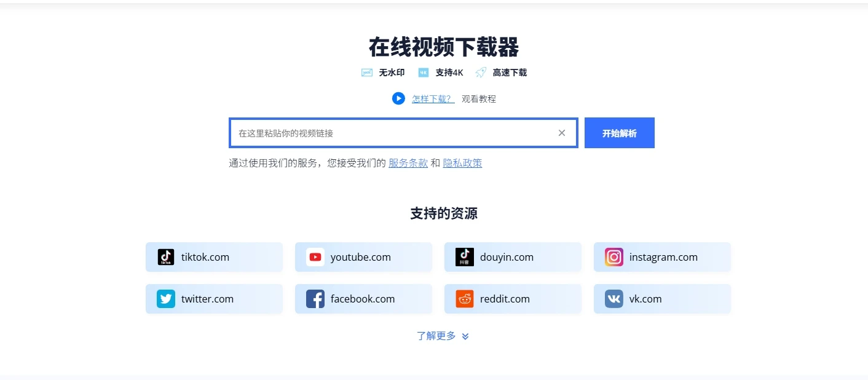
Task: Click the no-watermark icon beside 无水印
Action: point(367,73)
